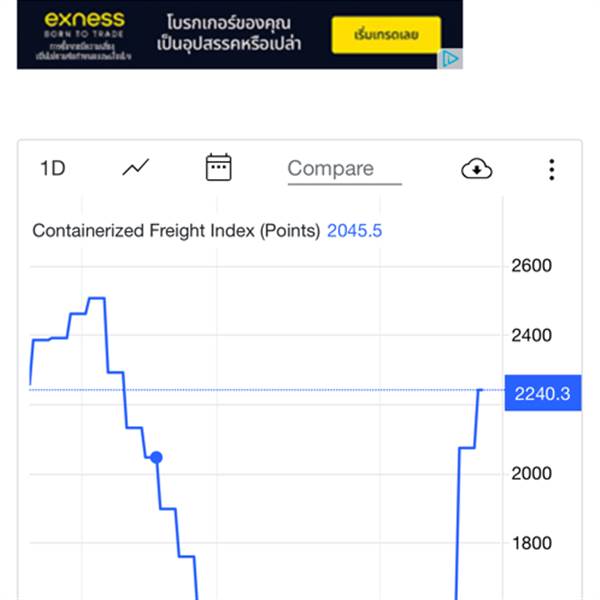The width and height of the screenshot is (600, 600).
Task: Click the Thai headline text in ad
Action: [x=229, y=33]
